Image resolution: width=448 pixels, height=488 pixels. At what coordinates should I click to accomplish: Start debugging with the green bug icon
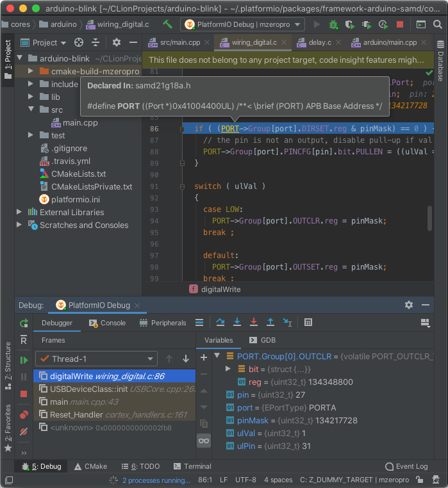click(x=333, y=24)
